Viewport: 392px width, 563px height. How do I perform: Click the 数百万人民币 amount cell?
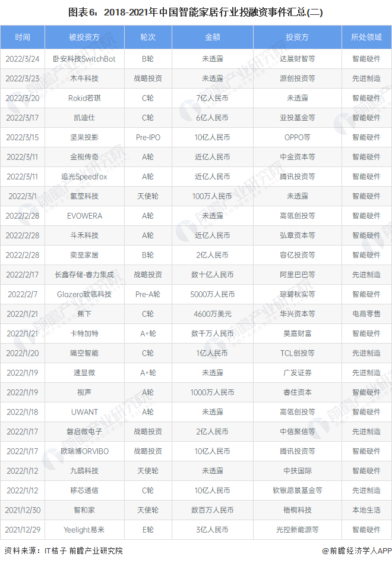click(x=213, y=510)
